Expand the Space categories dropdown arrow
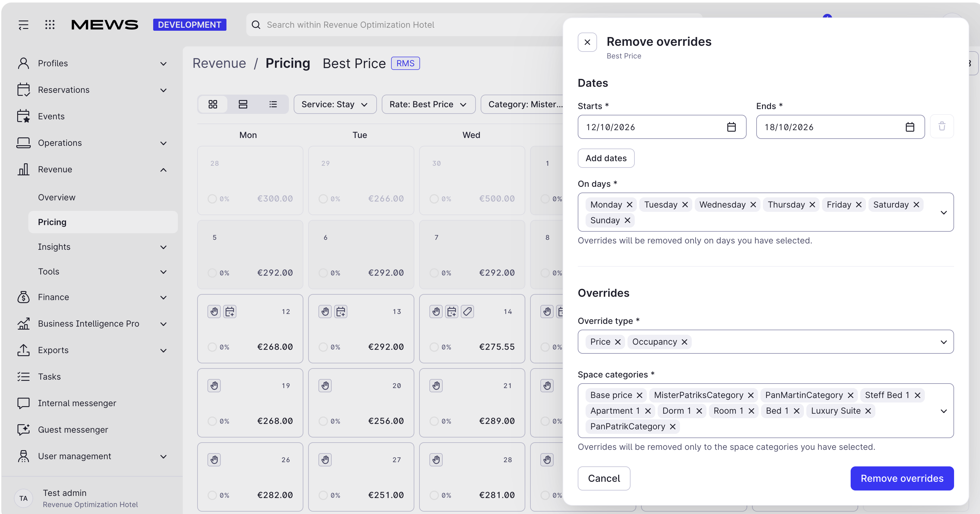980x514 pixels. click(x=944, y=411)
